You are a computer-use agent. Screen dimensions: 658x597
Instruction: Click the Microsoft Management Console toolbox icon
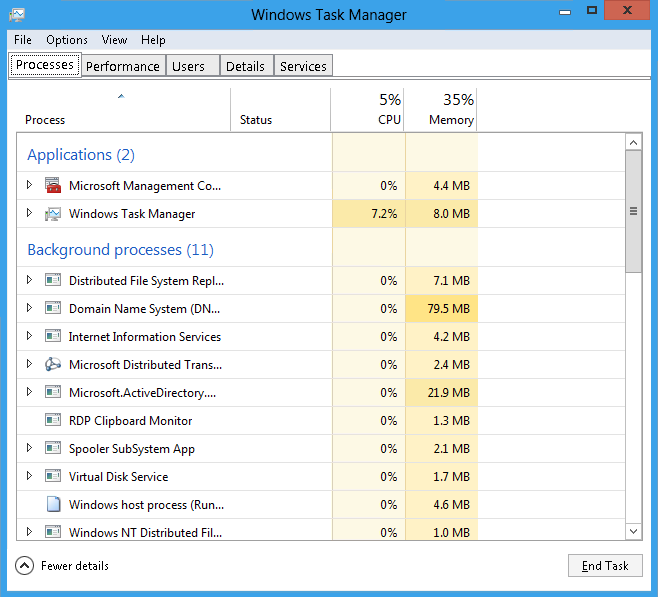coord(53,185)
